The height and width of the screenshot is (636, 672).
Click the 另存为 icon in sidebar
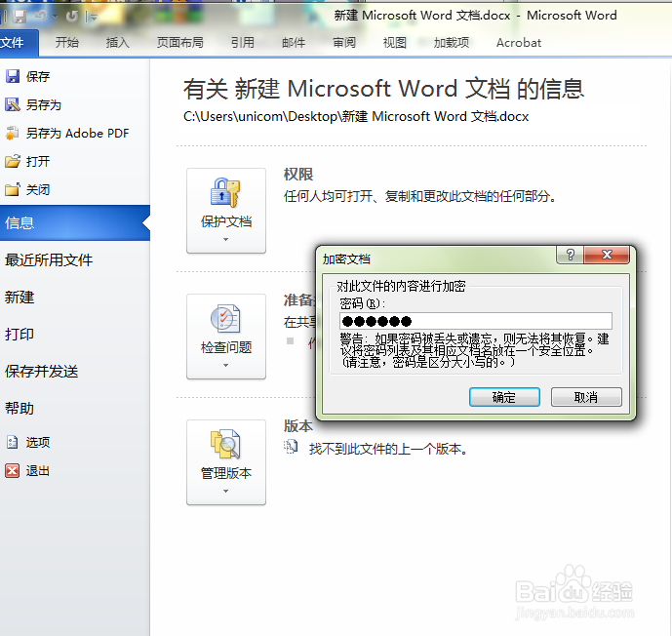13,104
